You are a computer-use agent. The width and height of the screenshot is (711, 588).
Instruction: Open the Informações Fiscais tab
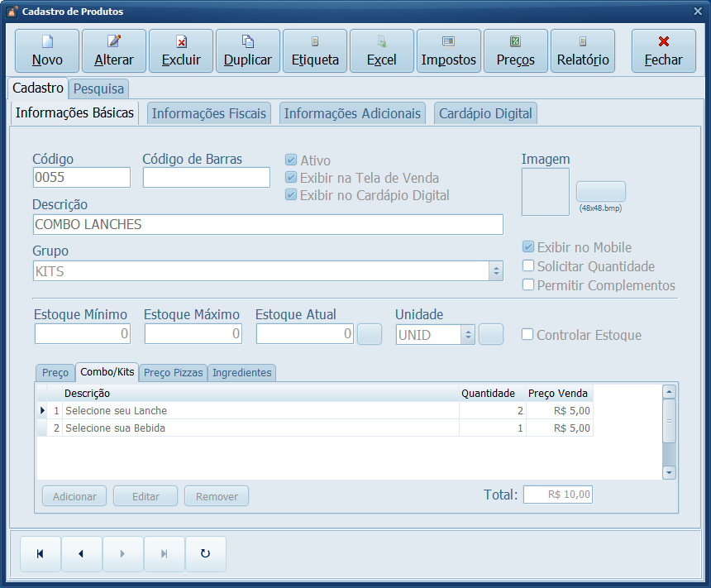pyautogui.click(x=209, y=113)
